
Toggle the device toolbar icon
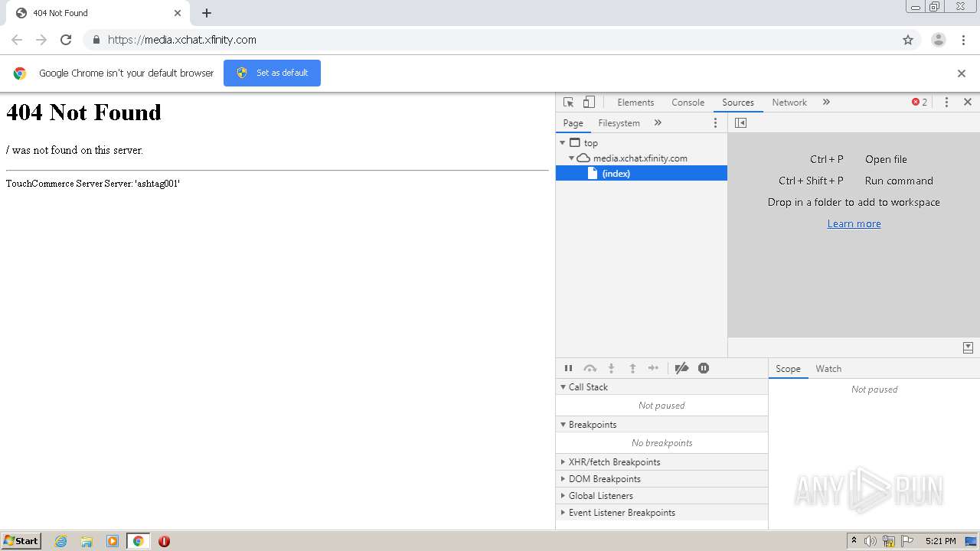589,102
